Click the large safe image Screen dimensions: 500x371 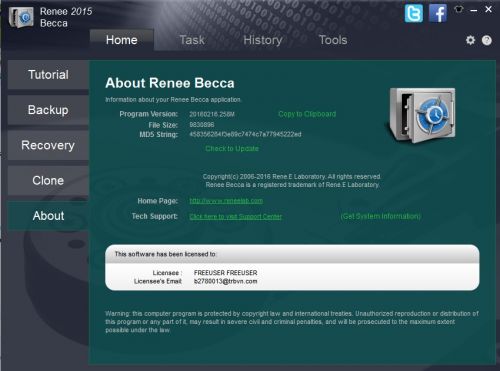tap(422, 115)
